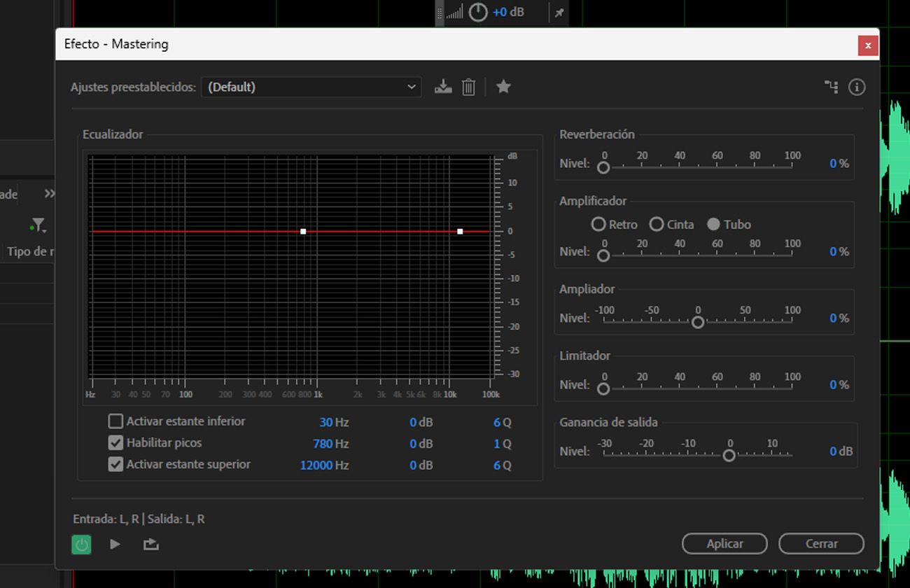This screenshot has width=910, height=588.
Task: Click the Efecto - Mastering title bar
Action: 280,44
